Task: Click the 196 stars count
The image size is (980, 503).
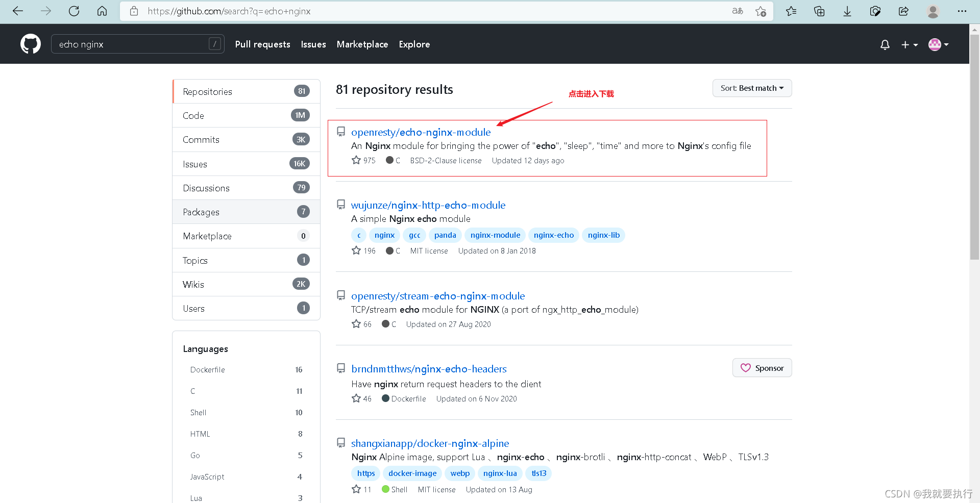Action: pyautogui.click(x=363, y=250)
